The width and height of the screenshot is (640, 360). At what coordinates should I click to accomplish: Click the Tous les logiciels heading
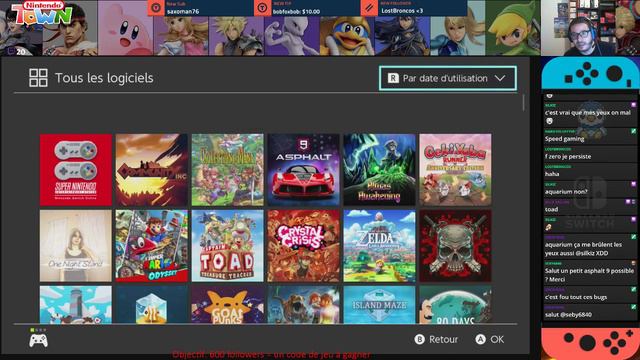(104, 78)
